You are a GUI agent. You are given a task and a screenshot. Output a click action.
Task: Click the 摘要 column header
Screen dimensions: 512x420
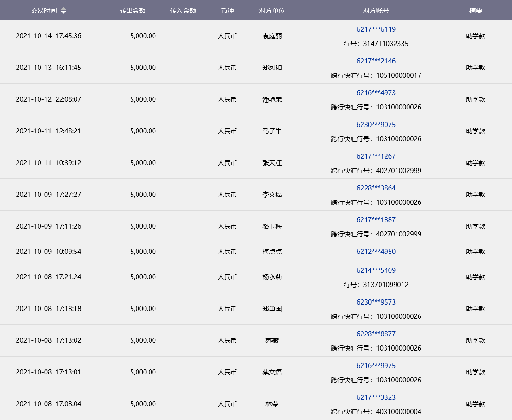click(x=475, y=11)
